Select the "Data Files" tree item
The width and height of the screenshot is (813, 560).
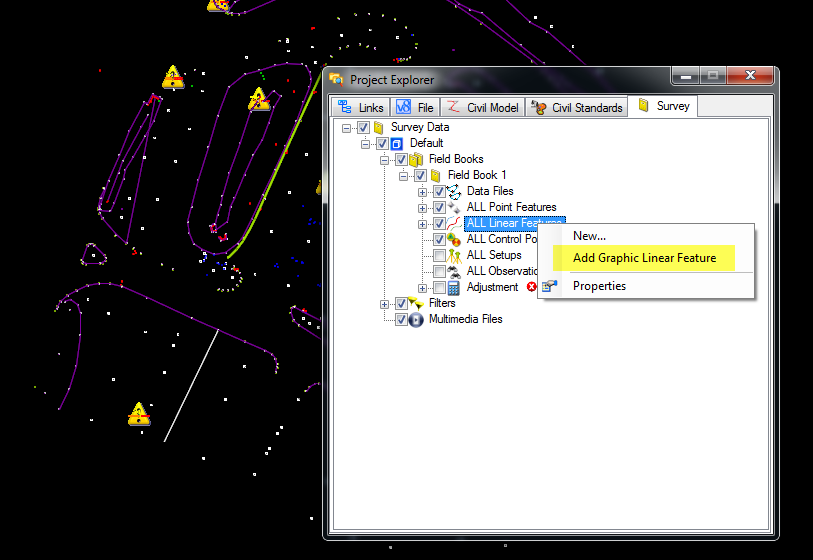pyautogui.click(x=490, y=191)
